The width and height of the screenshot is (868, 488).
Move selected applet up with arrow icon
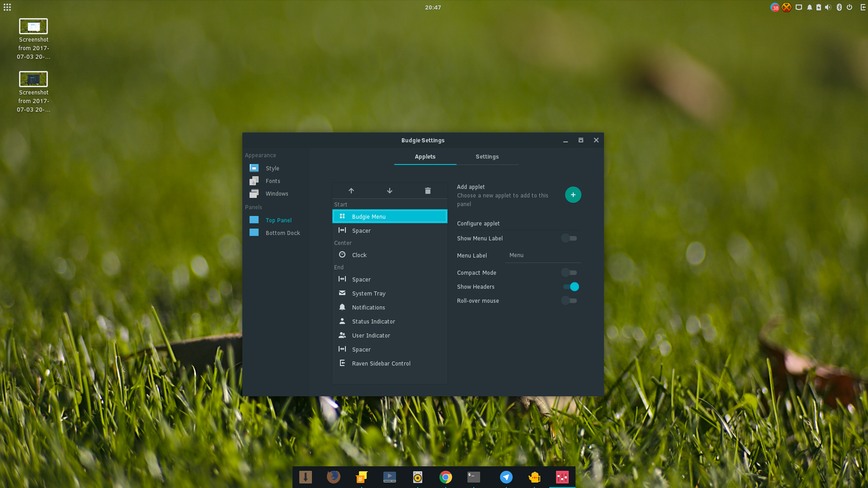tap(351, 191)
